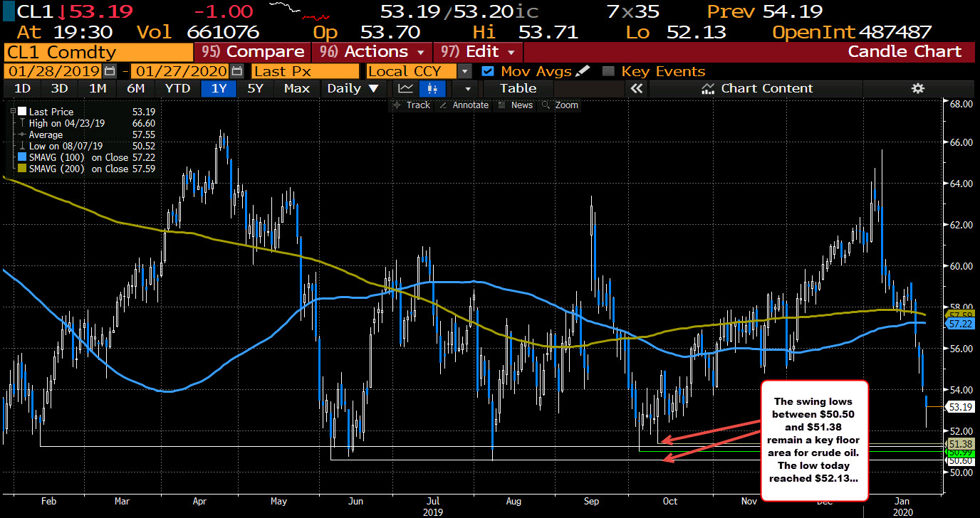Click the 96) Actions button
This screenshot has height=518, width=980.
(x=372, y=52)
